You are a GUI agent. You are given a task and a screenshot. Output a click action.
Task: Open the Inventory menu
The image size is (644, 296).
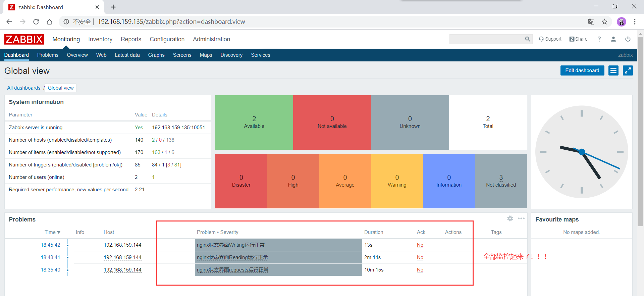coord(100,39)
